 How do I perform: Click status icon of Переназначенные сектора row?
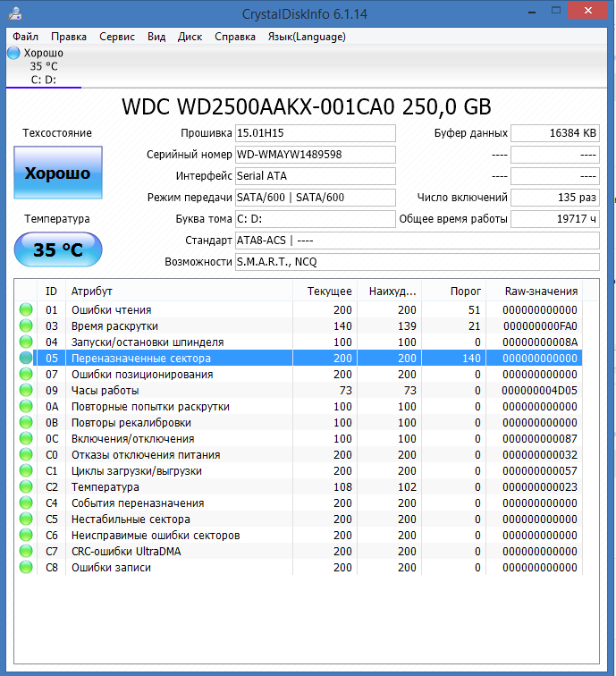click(26, 358)
